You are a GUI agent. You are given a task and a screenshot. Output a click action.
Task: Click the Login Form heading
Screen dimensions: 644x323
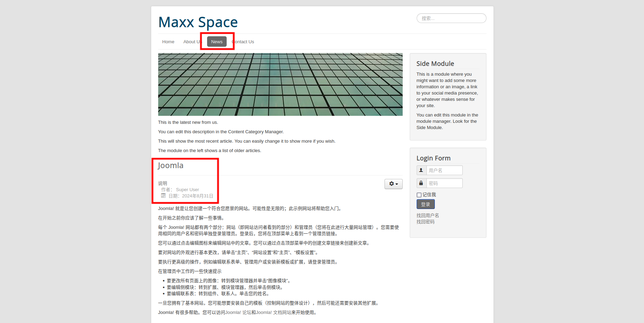433,158
